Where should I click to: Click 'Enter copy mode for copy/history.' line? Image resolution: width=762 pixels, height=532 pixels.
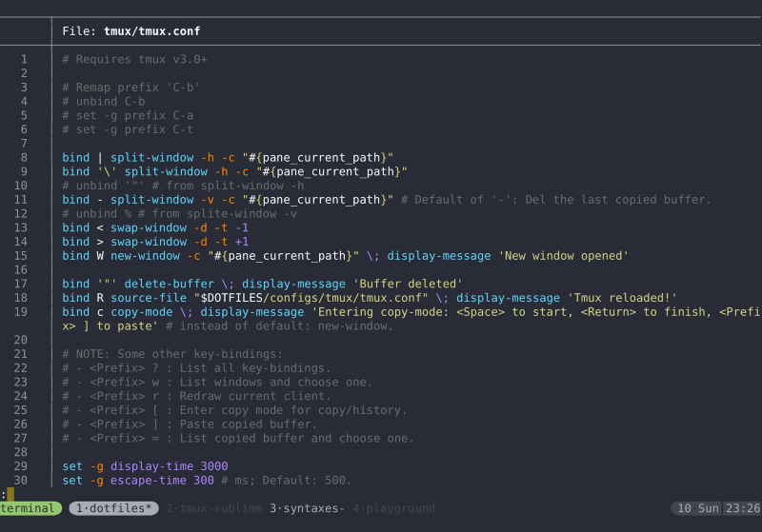tap(234, 411)
